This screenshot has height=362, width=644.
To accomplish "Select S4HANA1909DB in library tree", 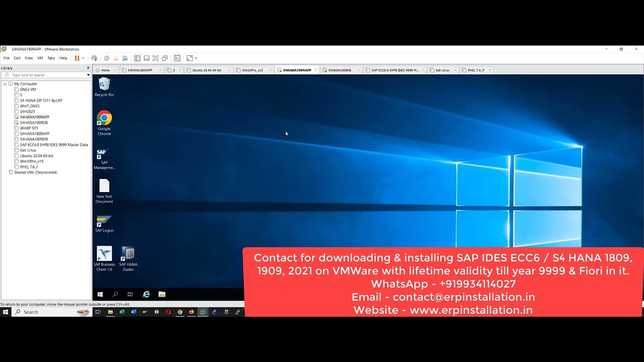I will tap(34, 123).
